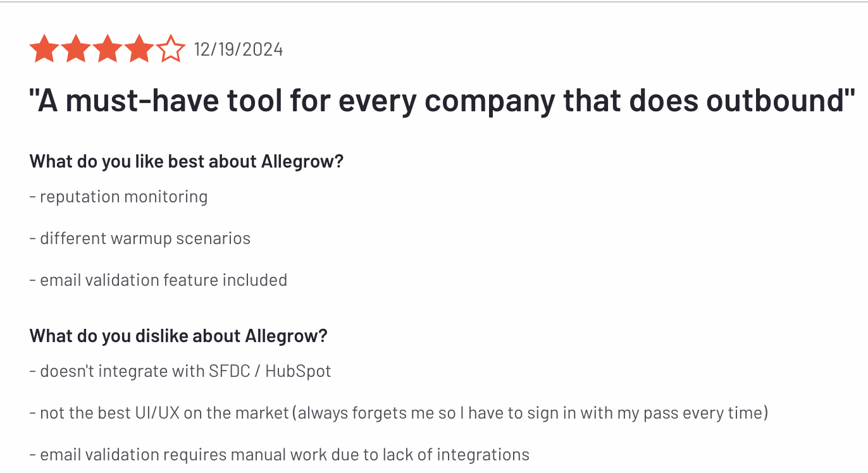The height and width of the screenshot is (473, 868).
Task: Click "What do you like best about Allegrow?" heading
Action: coord(186,161)
